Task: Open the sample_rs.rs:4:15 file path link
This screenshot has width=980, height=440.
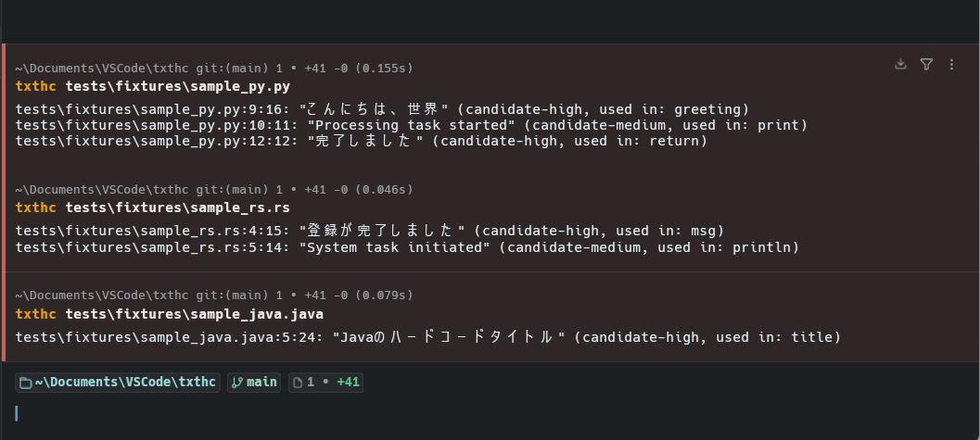Action: click(x=148, y=232)
